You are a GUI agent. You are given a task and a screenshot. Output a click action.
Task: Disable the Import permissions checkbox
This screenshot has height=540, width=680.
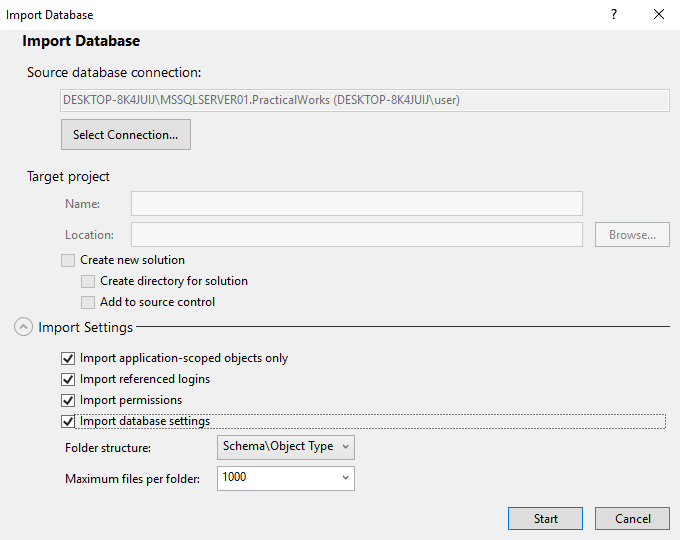[68, 400]
